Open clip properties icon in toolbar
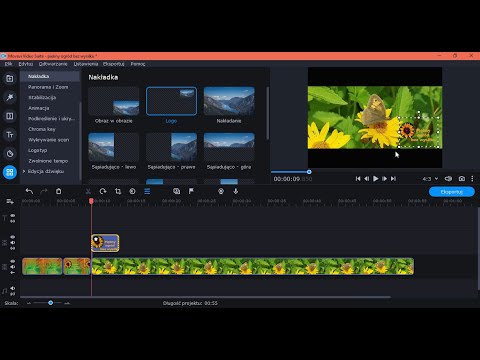 click(147, 191)
